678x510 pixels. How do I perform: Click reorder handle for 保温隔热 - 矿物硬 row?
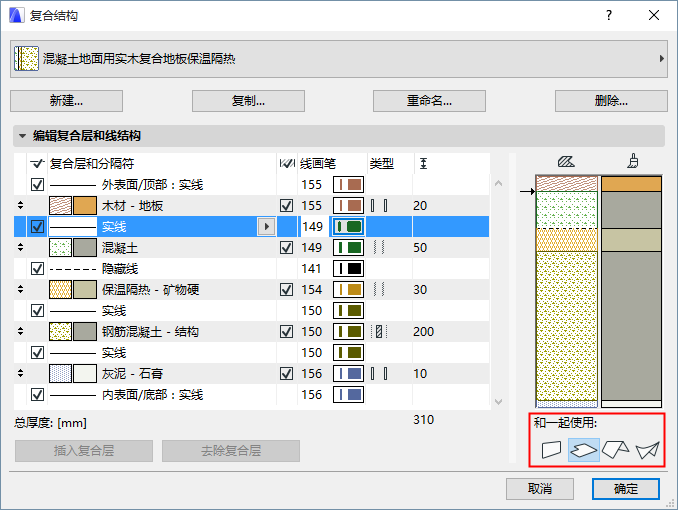[20, 289]
